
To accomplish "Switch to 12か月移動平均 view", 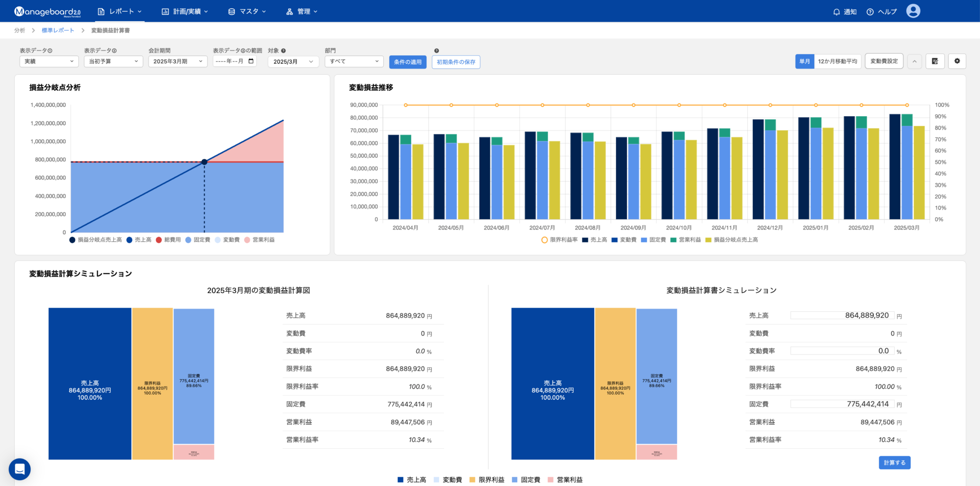I will click(837, 61).
